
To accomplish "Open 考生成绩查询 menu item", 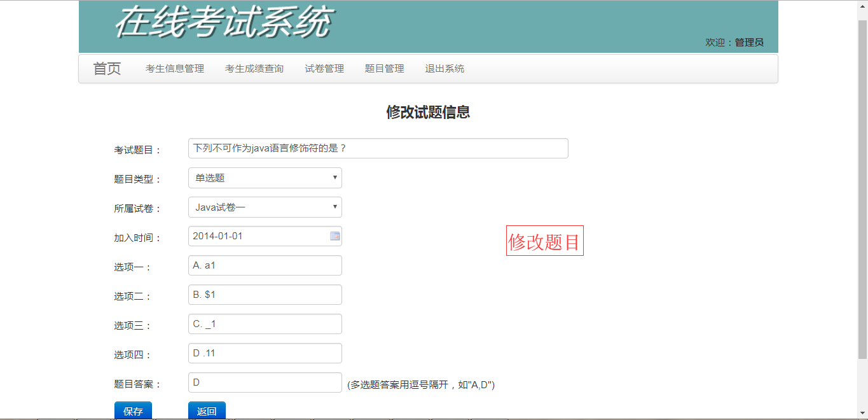I will point(254,69).
